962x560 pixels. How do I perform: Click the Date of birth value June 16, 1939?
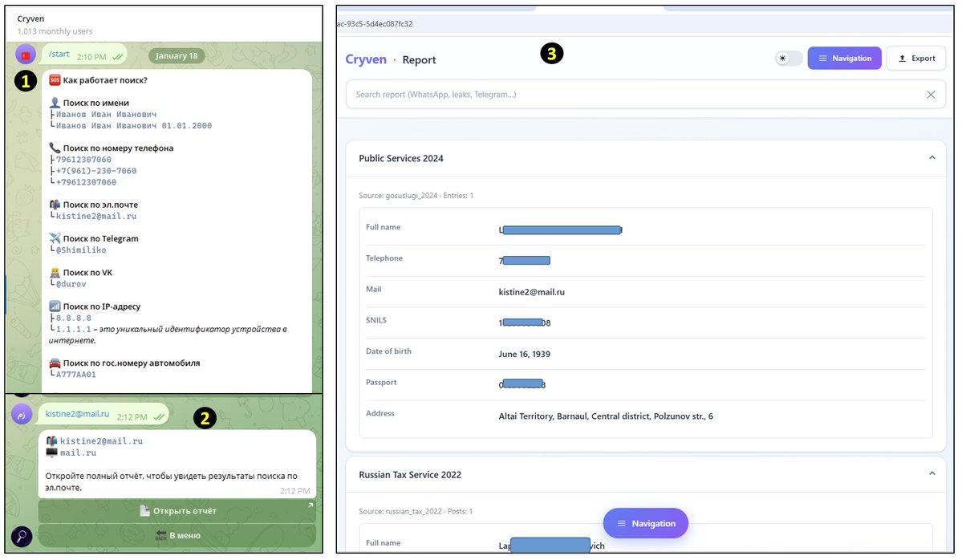click(525, 354)
